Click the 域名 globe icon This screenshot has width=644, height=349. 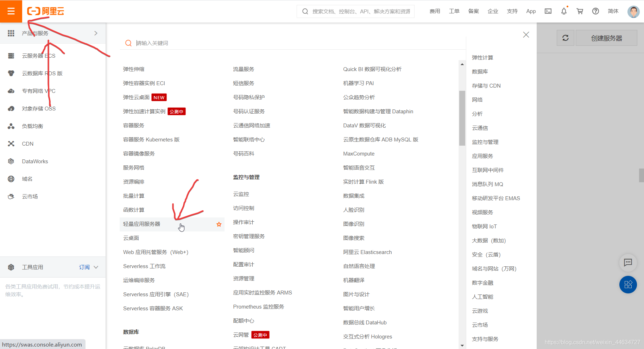(x=11, y=179)
